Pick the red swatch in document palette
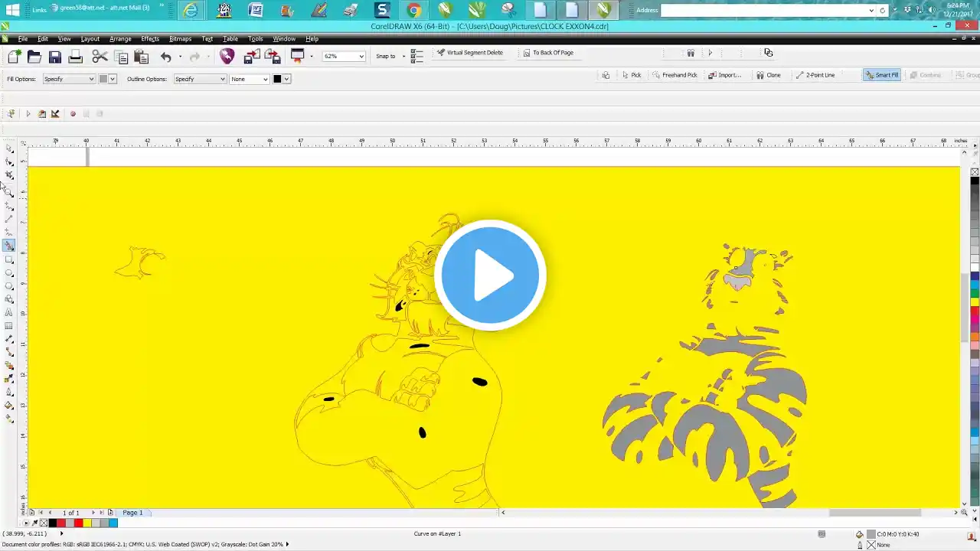 click(78, 523)
